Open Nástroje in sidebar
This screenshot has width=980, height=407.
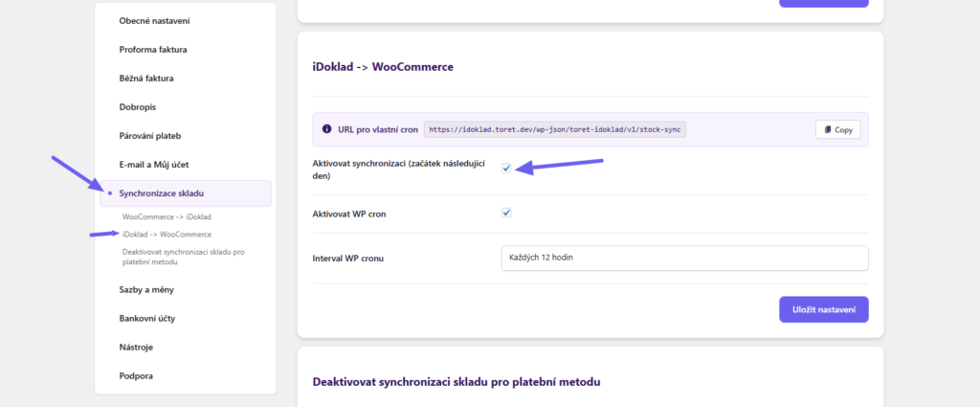tap(136, 347)
